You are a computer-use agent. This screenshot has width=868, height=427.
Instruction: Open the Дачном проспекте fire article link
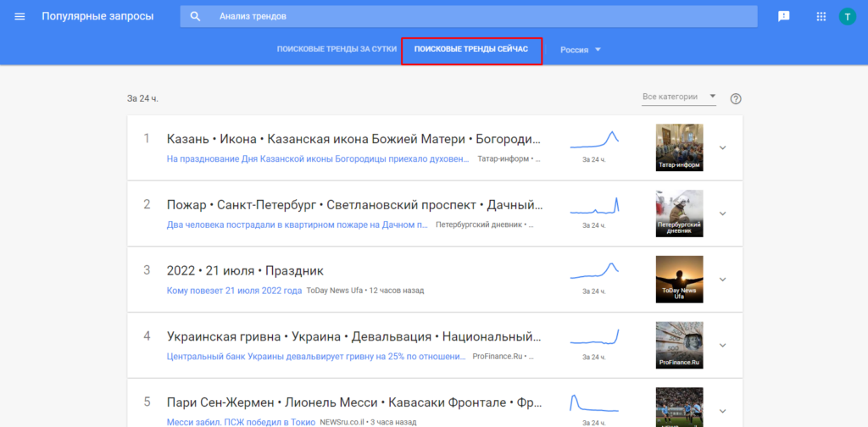click(x=298, y=225)
